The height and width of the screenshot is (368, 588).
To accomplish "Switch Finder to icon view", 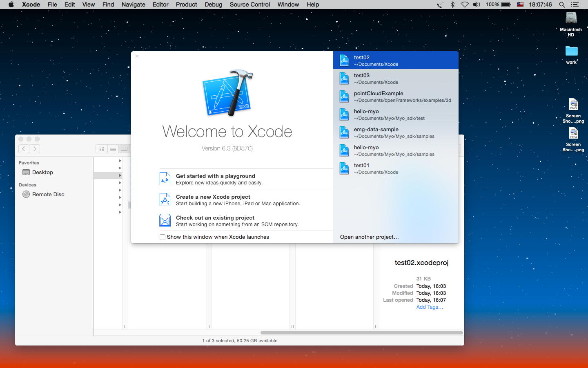I will coord(102,149).
